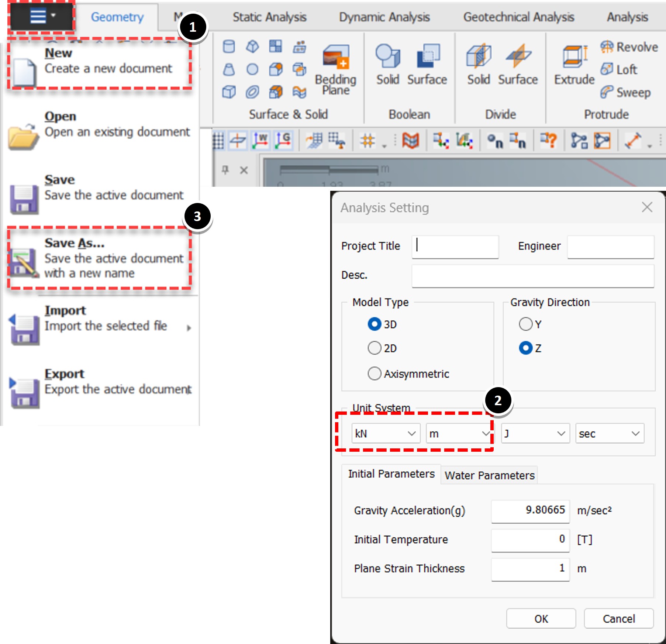The image size is (666, 644).
Task: Open the kN force unit dropdown
Action: (x=386, y=433)
